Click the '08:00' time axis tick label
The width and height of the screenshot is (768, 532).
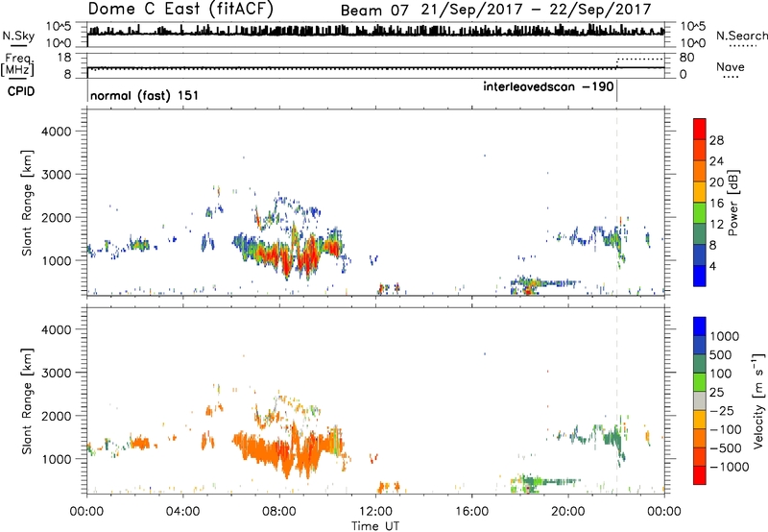(279, 512)
